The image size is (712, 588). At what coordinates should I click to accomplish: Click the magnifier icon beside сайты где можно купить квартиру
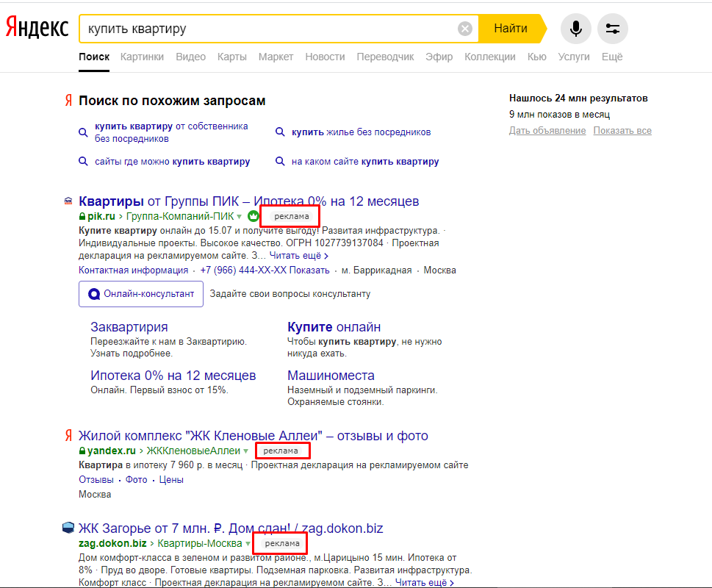pyautogui.click(x=83, y=161)
